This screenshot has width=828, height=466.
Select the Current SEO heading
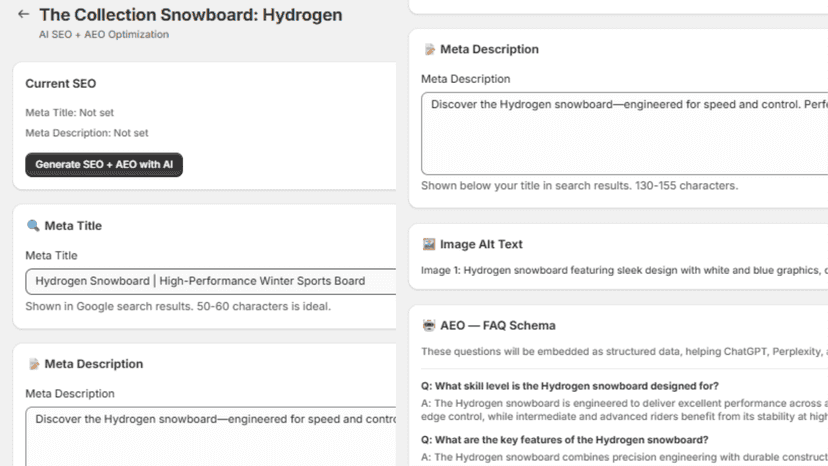[61, 83]
